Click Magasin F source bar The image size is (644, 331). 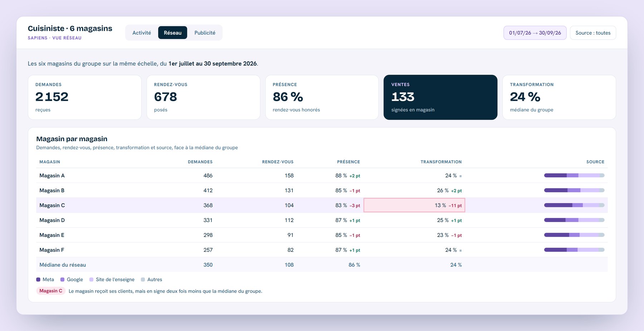click(x=574, y=250)
